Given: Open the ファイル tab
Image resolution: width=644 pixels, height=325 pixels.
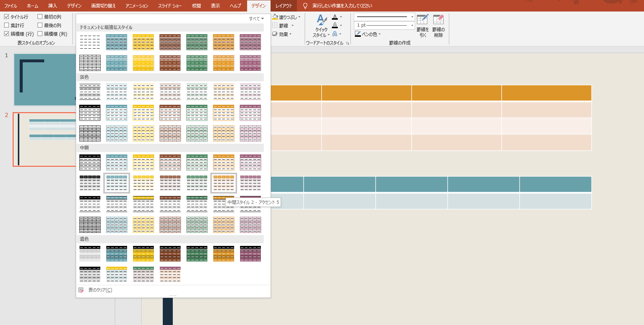Looking at the screenshot, I should 11,6.
